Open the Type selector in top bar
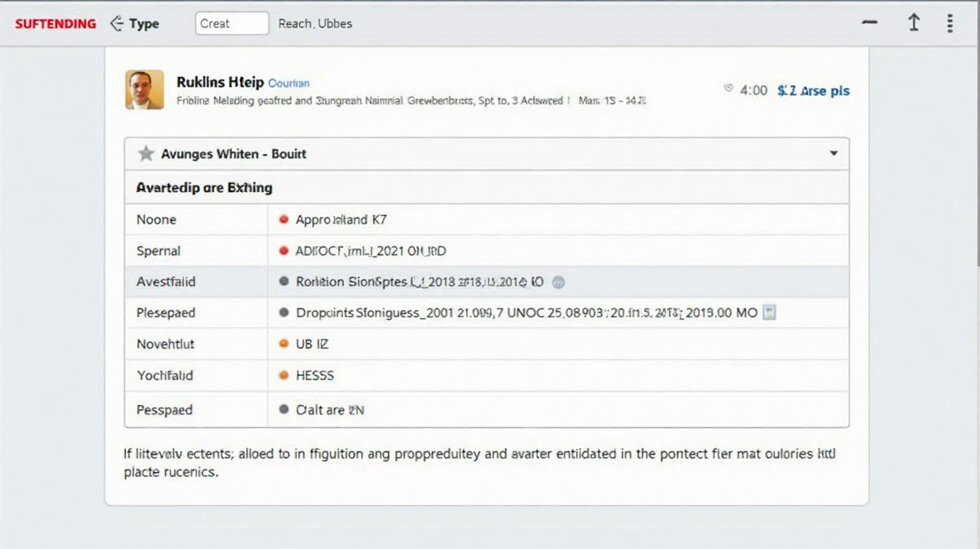The width and height of the screenshot is (980, 549). pyautogui.click(x=144, y=24)
